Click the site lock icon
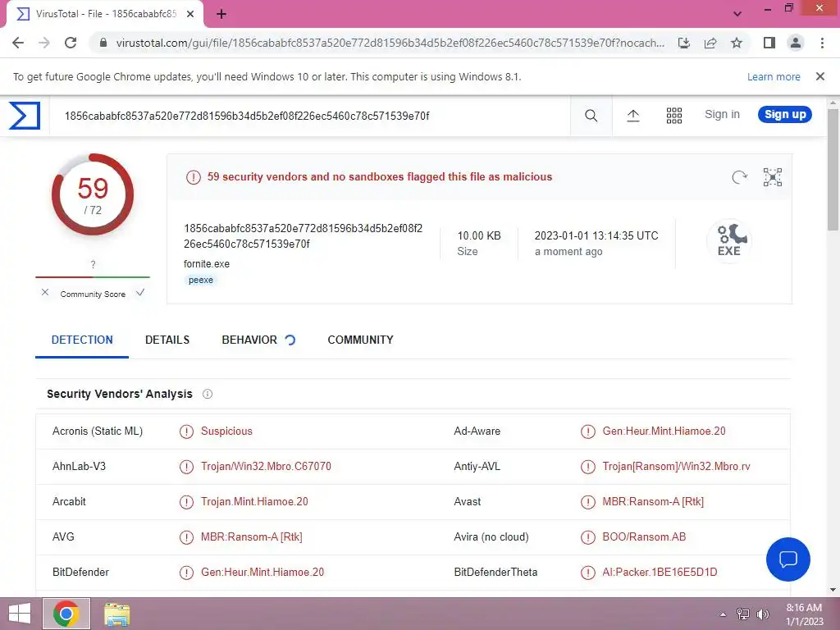Screen dimensions: 840x630 click(x=103, y=43)
